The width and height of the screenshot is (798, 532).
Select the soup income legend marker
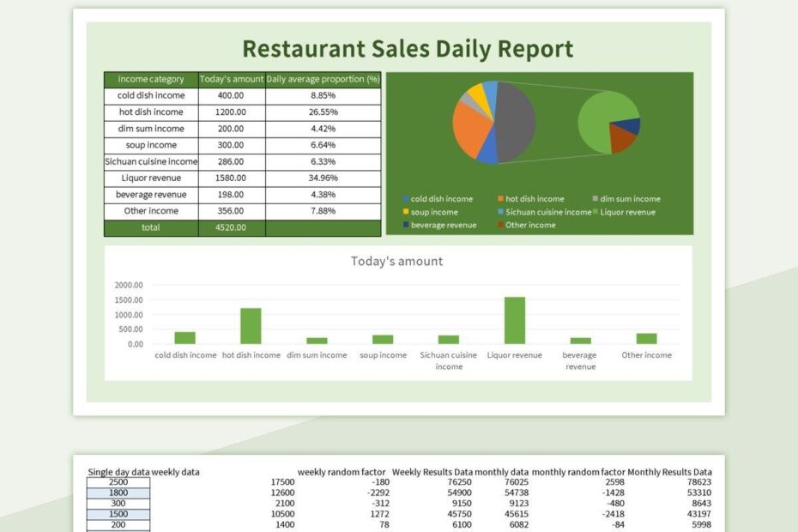click(x=407, y=211)
